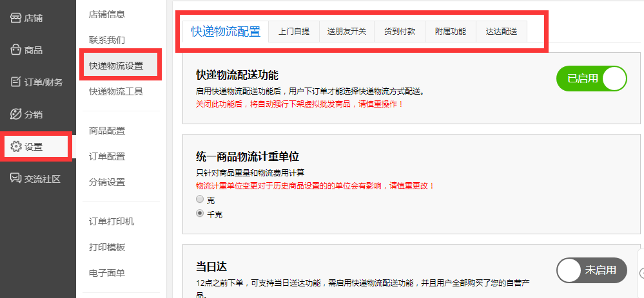Disable the 快递物流配送功能 switch

(591, 79)
